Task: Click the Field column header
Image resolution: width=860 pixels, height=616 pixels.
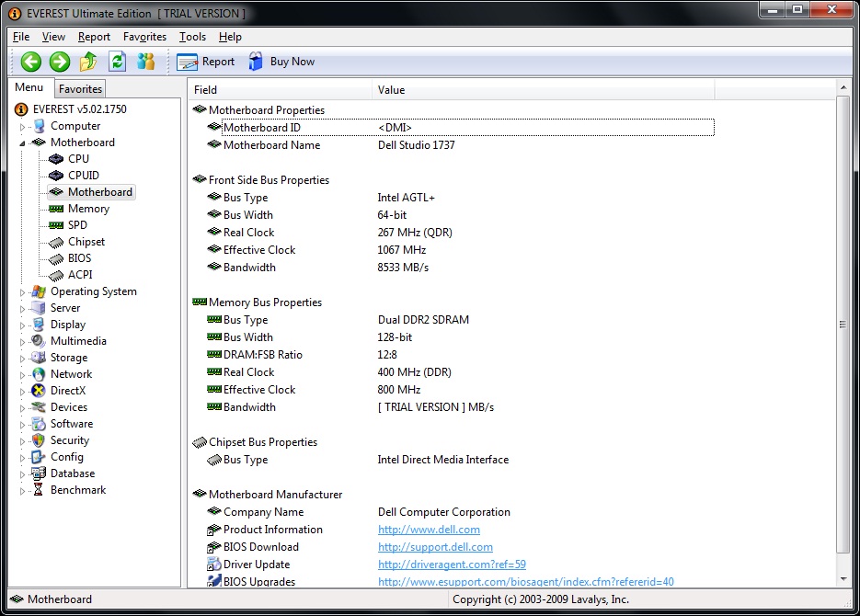Action: 281,90
